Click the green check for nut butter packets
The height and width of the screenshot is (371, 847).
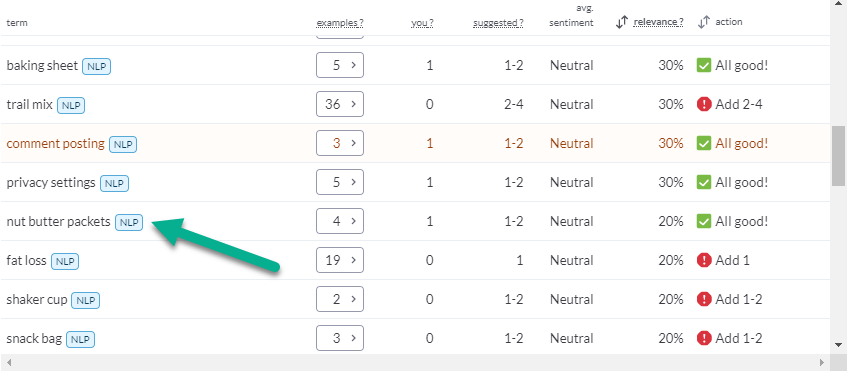point(703,221)
